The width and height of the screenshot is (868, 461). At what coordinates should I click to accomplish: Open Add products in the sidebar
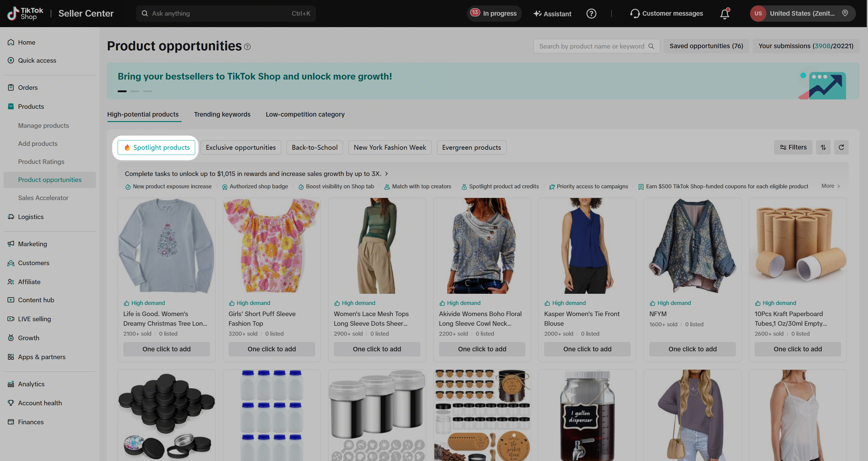tap(38, 144)
